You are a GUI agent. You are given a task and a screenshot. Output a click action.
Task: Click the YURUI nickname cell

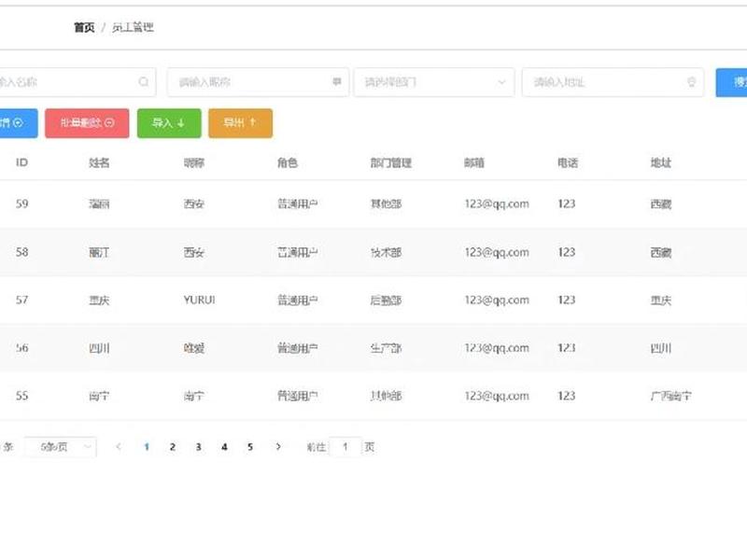[x=200, y=300]
